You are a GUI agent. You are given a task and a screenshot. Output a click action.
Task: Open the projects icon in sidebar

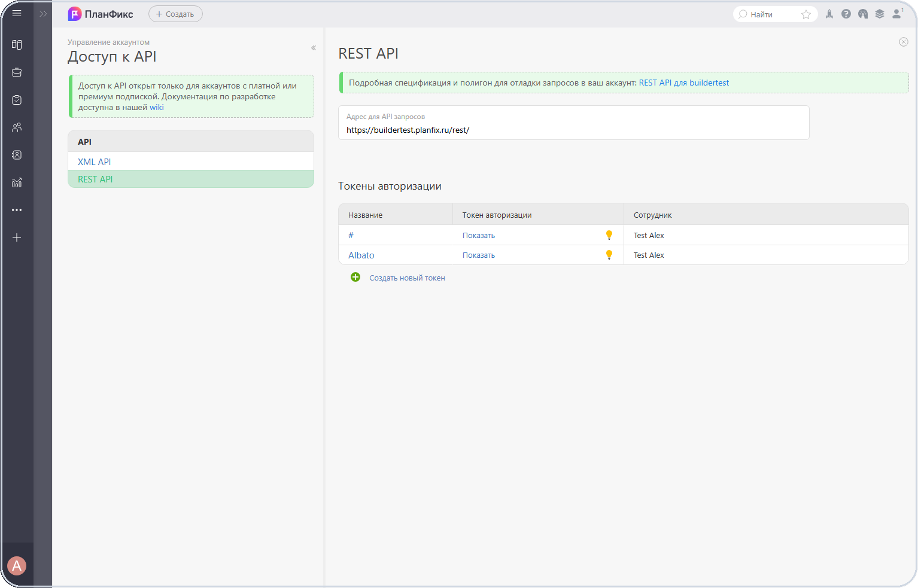(17, 72)
